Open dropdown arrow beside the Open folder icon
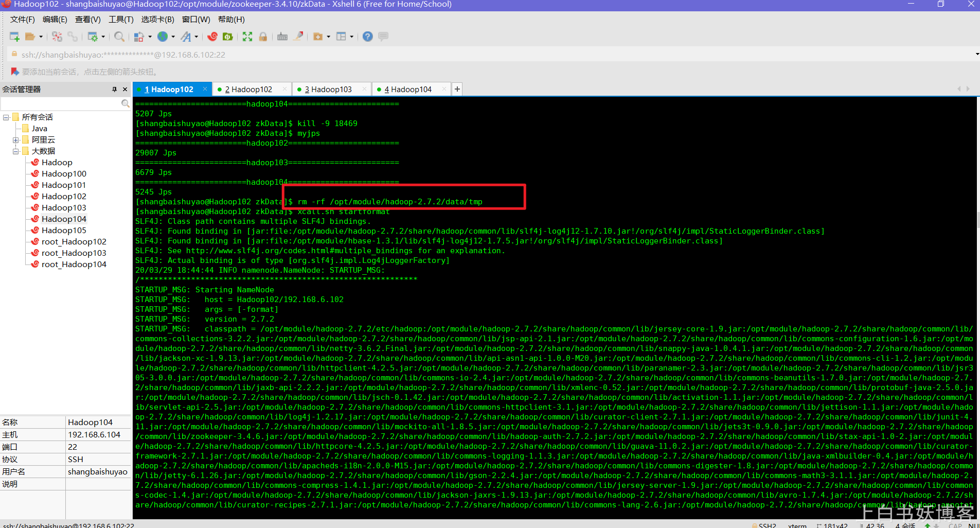This screenshot has width=980, height=528. 41,37
